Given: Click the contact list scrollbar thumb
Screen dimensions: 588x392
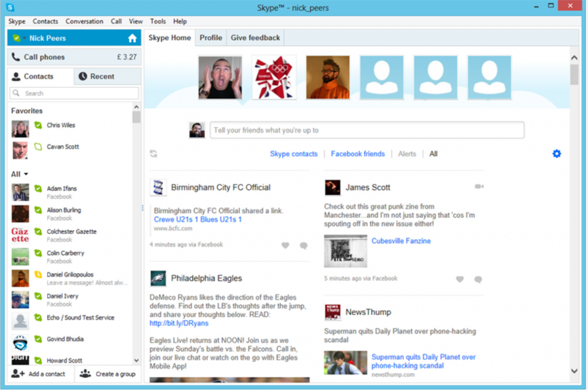Looking at the screenshot, I should pos(136,117).
